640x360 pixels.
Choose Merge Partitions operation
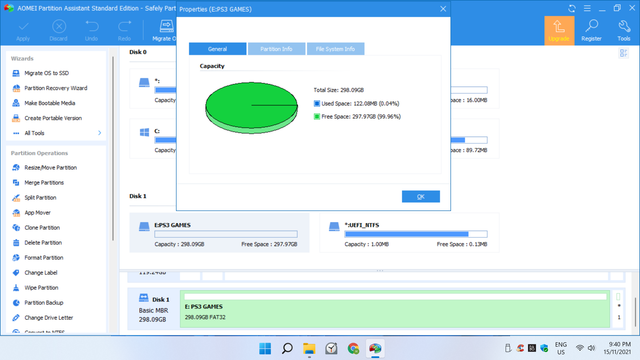click(44, 183)
